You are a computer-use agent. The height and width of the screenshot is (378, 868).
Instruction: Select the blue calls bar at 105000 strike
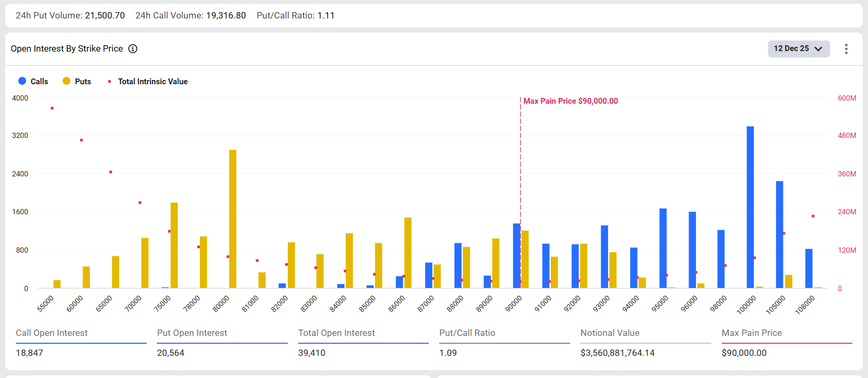[x=779, y=234]
